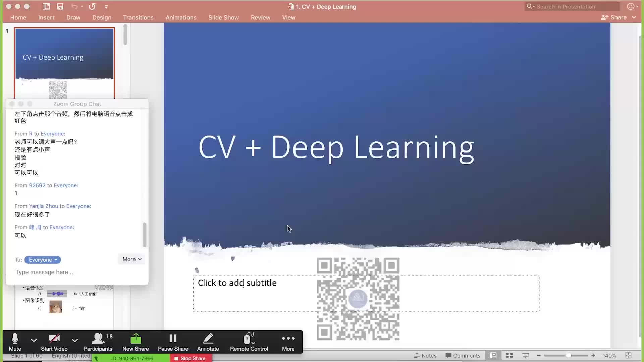Viewport: 644px width, 362px height.
Task: Click the main slide vertical scrollbar
Action: pyautogui.click(x=640, y=186)
